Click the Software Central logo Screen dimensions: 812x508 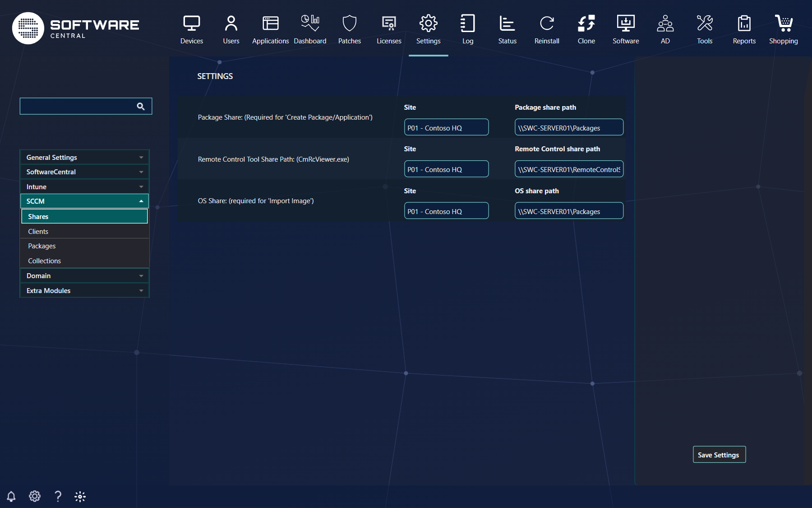coord(76,28)
